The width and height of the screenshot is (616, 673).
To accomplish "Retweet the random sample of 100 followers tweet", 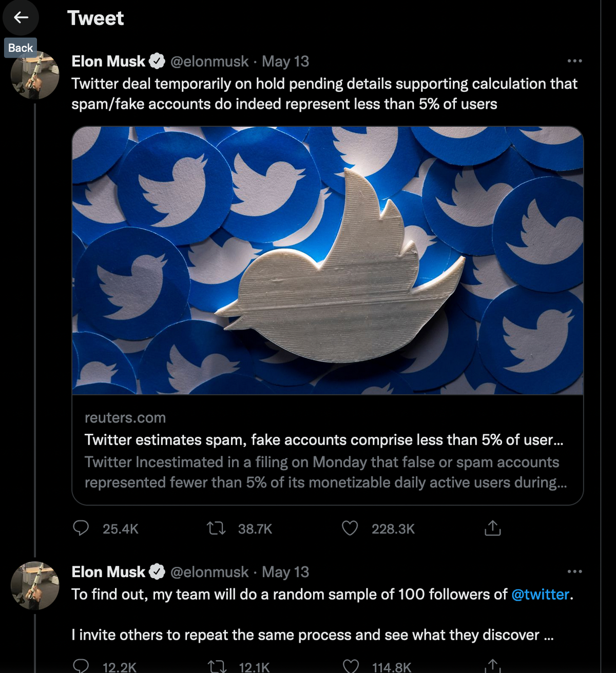I will point(217,666).
